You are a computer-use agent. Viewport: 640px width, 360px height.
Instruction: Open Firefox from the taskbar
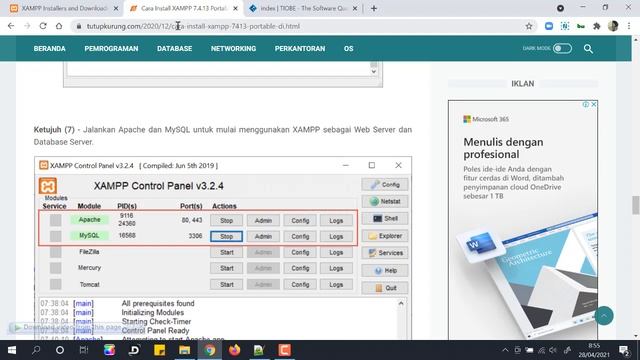pos(234,350)
